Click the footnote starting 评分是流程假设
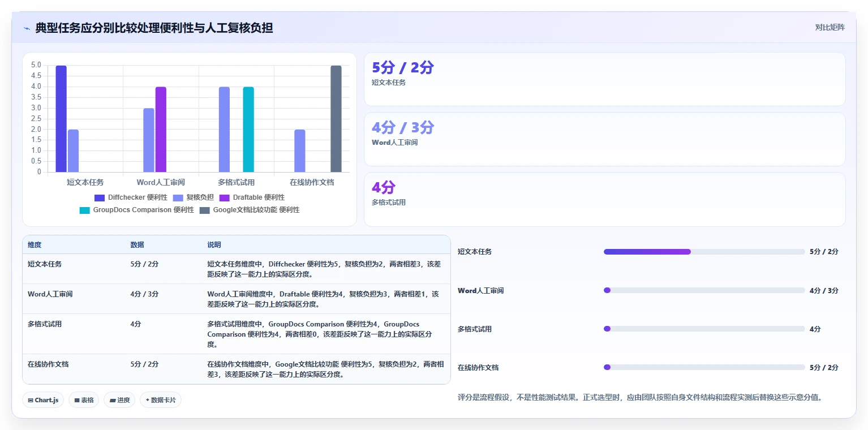The image size is (868, 430). [x=639, y=398]
